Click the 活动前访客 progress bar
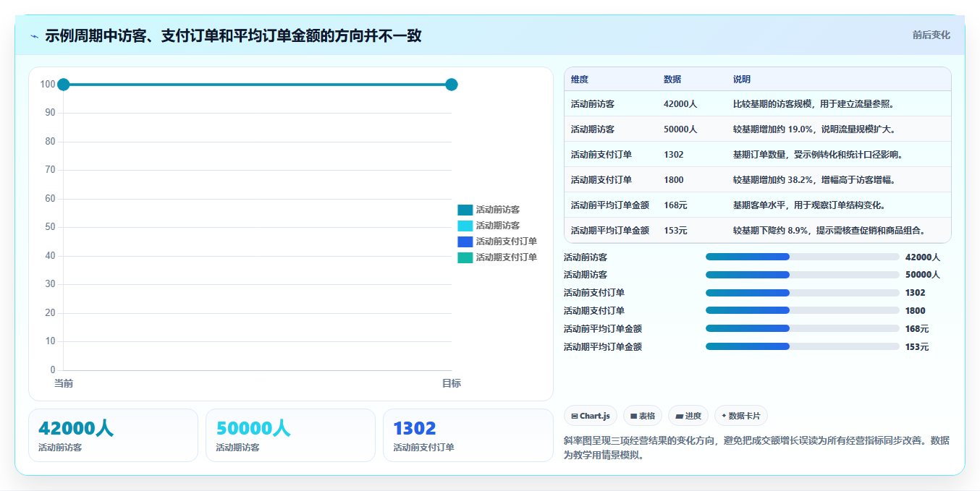Viewport: 980px width, 491px height. point(803,257)
